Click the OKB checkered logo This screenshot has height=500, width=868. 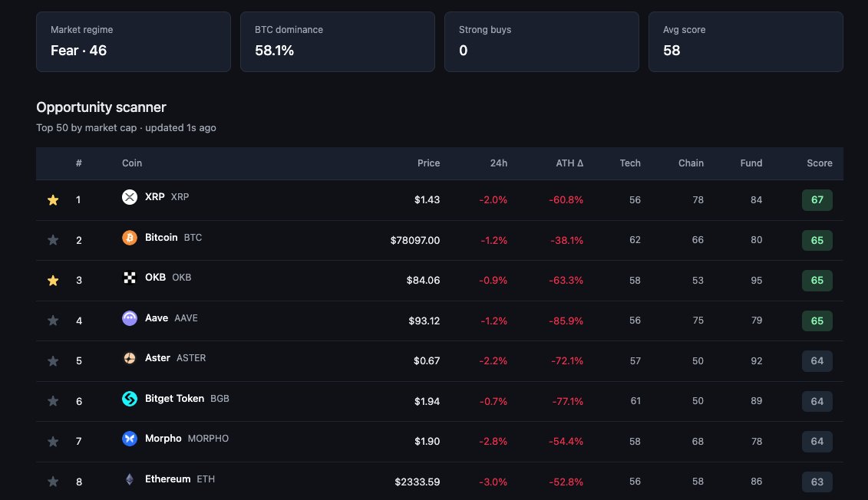pyautogui.click(x=130, y=278)
